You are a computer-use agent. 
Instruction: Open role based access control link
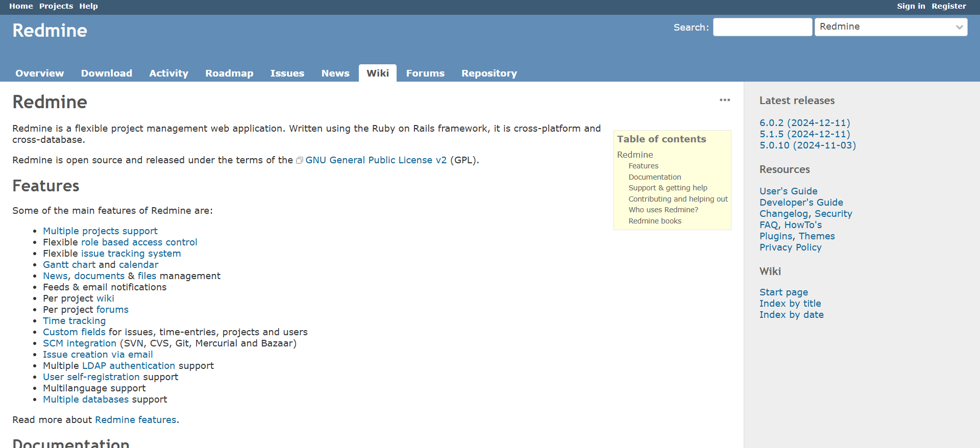(x=139, y=242)
